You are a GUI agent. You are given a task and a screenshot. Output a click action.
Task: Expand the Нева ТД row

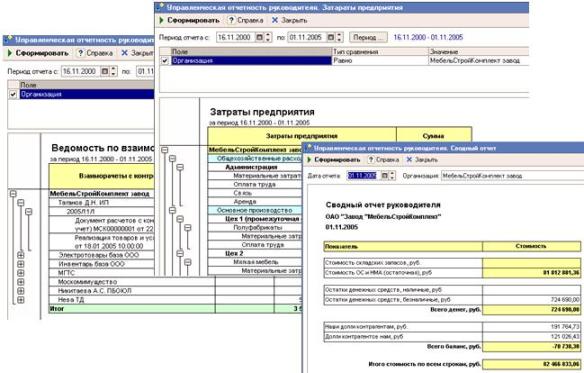point(21,300)
